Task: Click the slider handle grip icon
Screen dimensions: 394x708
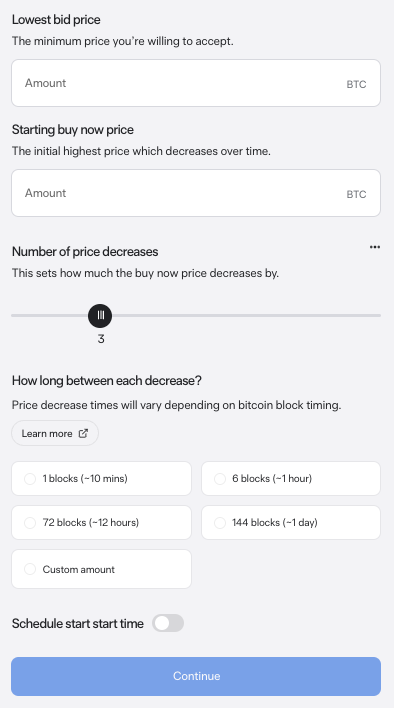Action: click(101, 315)
